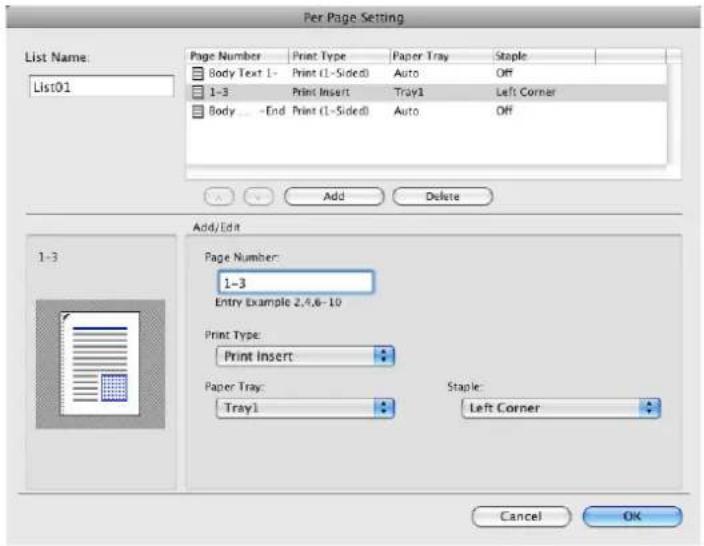Confirm settings with the OK button
Screen dimensions: 704x546
coord(632,516)
